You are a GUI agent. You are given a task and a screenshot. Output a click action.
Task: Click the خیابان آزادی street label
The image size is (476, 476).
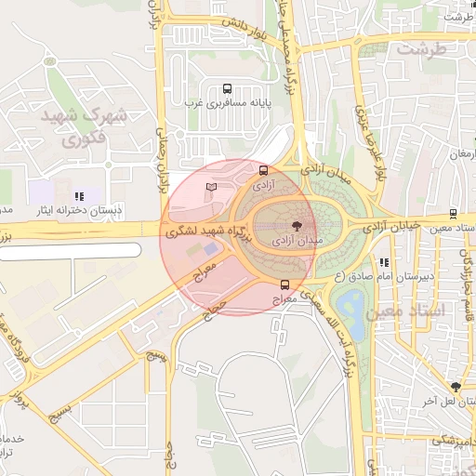point(391,227)
